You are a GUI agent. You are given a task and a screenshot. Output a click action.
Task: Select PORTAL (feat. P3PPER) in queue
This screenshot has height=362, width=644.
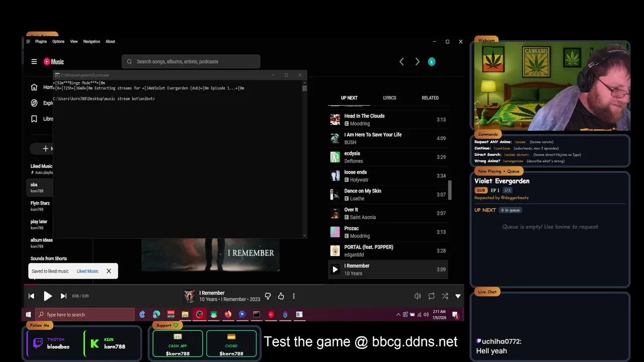[x=388, y=251]
